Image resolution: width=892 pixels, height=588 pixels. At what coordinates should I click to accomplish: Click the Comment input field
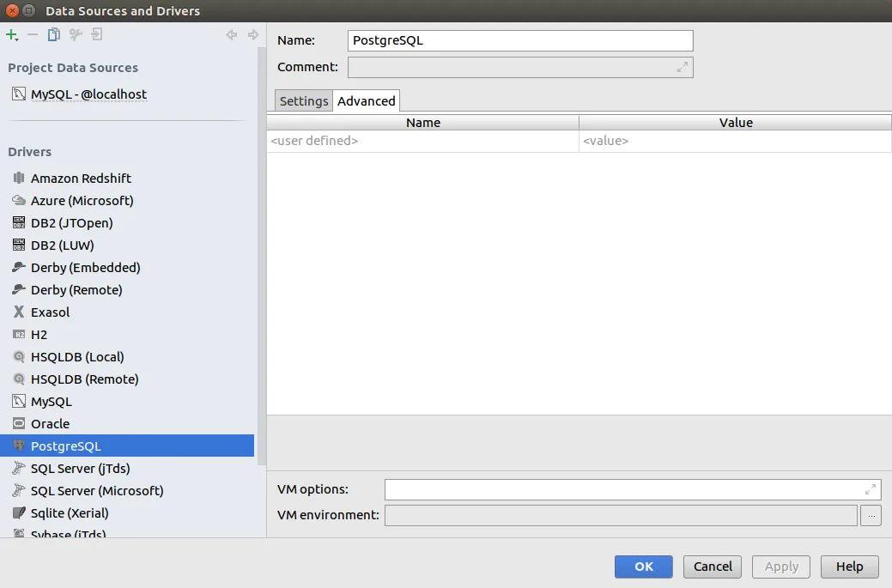[x=520, y=67]
